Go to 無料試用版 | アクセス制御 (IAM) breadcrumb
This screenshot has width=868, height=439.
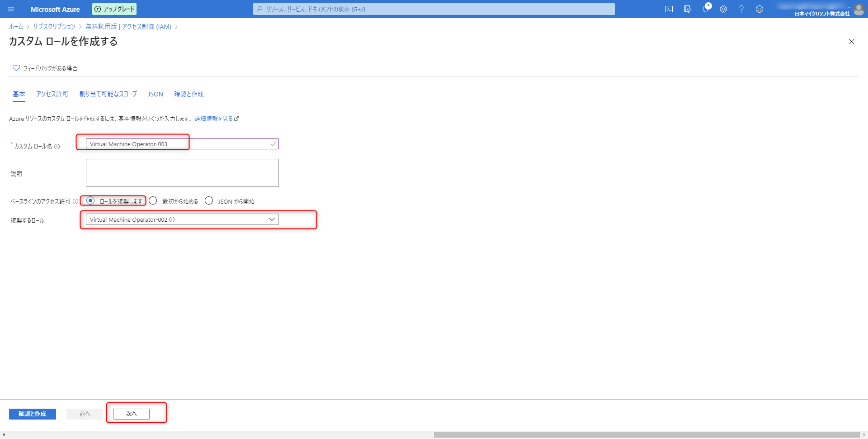[128, 27]
